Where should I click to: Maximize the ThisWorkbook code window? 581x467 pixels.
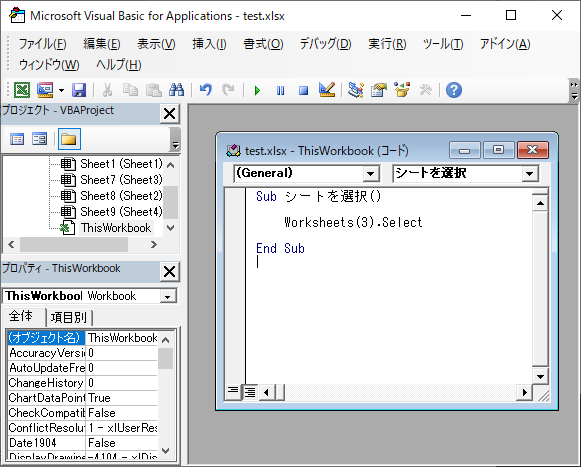pyautogui.click(x=498, y=150)
